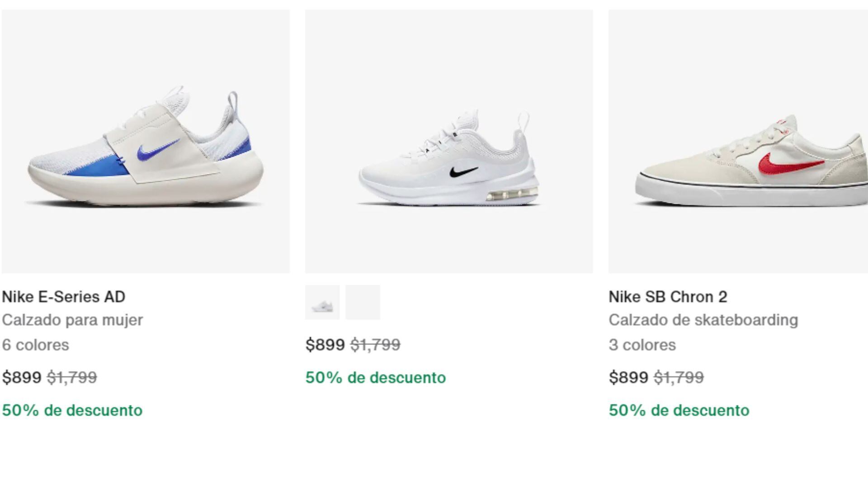This screenshot has width=868, height=488.
Task: Click SB Chron 2's crossed-out $1,799 price
Action: [679, 377]
